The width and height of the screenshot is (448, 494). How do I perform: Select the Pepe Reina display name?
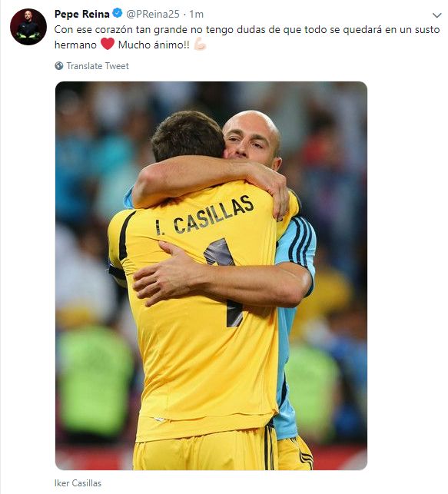(82, 14)
